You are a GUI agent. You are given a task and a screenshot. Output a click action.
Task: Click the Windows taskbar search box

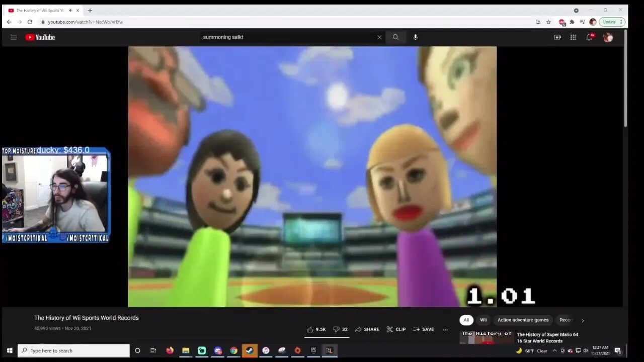pos(74,350)
